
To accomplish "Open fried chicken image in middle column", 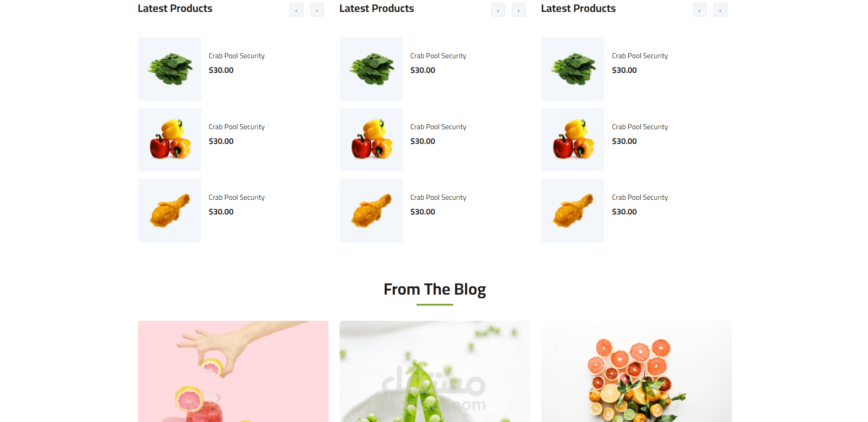I will pyautogui.click(x=371, y=210).
